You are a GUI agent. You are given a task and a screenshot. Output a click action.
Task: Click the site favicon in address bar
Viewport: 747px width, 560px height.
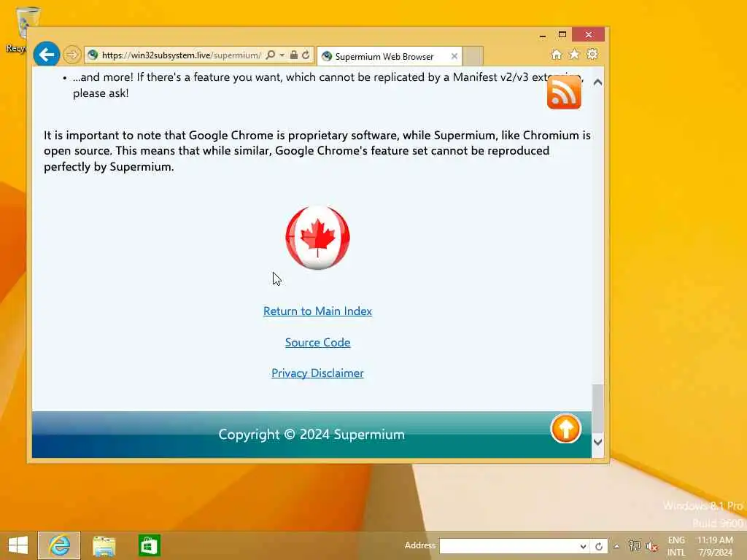click(x=93, y=55)
